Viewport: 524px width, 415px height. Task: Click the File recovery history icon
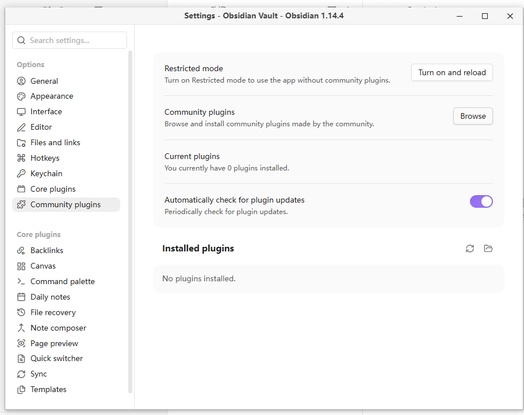[x=21, y=312]
